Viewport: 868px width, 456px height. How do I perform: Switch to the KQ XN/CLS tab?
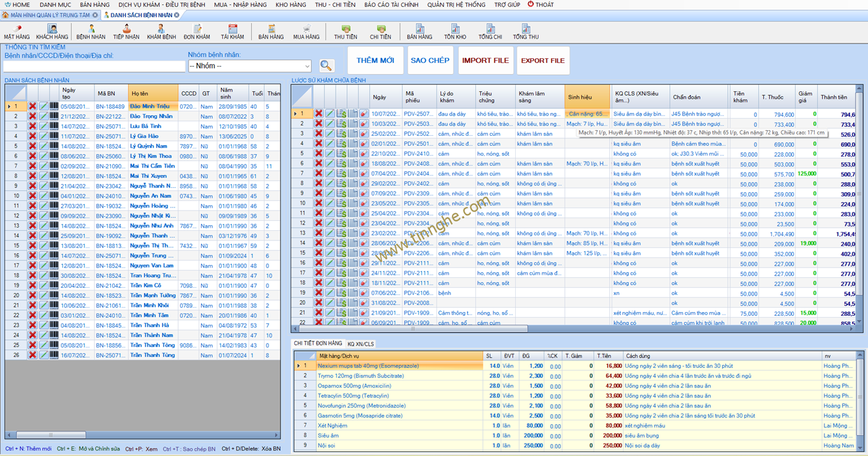[x=360, y=344]
